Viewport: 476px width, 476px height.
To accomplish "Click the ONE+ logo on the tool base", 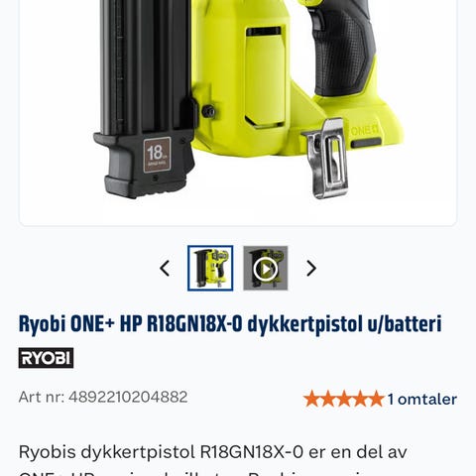I will (364, 130).
